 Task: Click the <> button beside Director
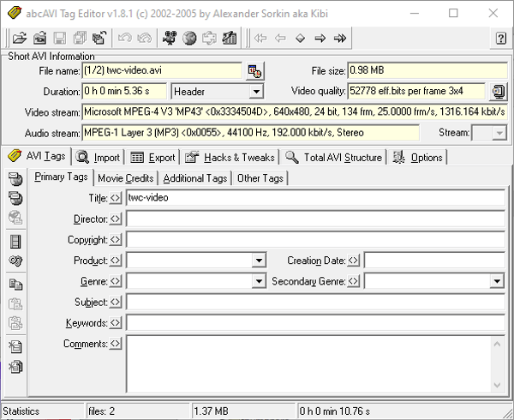tap(117, 219)
